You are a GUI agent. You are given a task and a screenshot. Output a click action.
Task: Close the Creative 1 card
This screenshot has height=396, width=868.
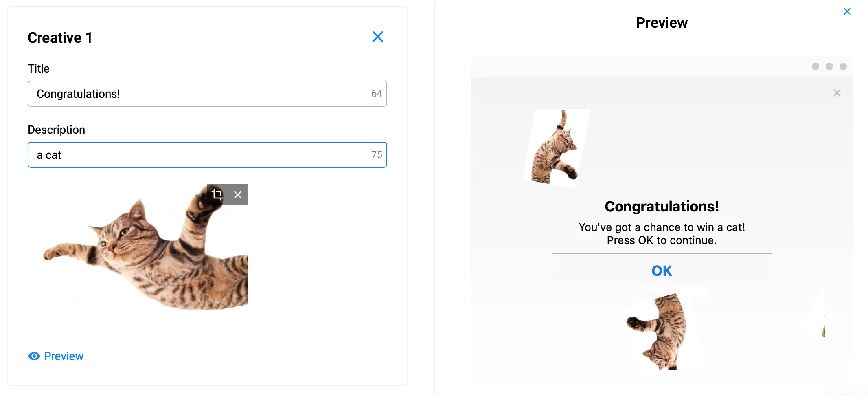click(378, 37)
